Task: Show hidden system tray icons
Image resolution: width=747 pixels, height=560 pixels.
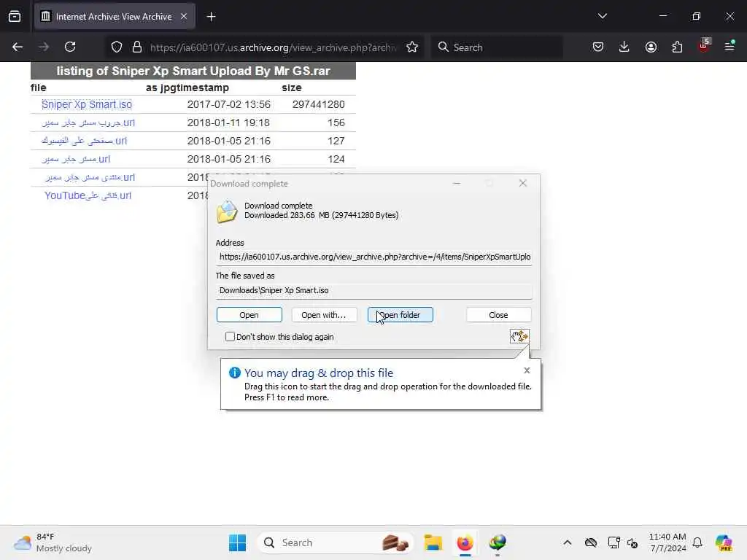Action: pyautogui.click(x=567, y=542)
